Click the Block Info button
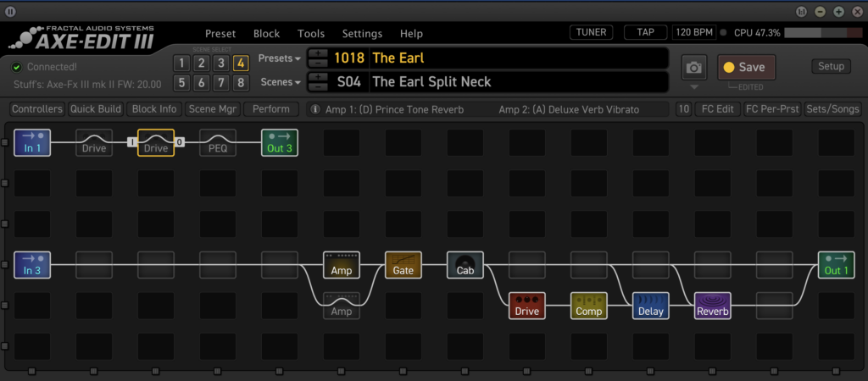Image resolution: width=868 pixels, height=381 pixels. point(154,109)
